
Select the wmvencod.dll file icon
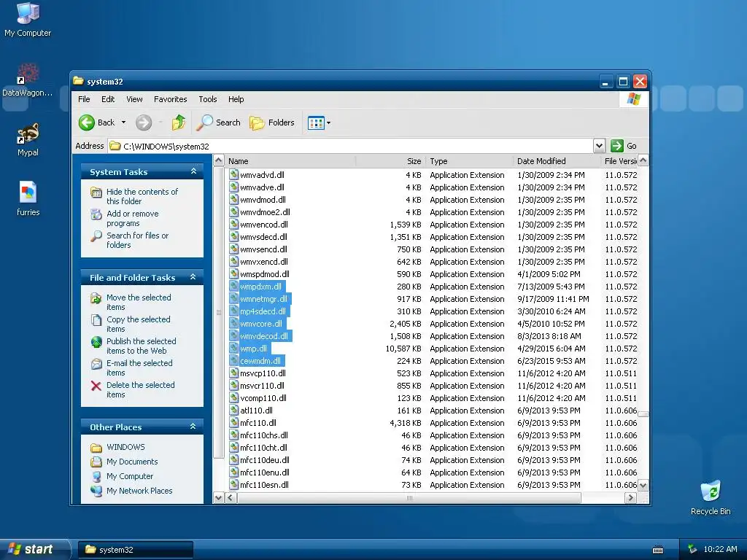point(233,225)
